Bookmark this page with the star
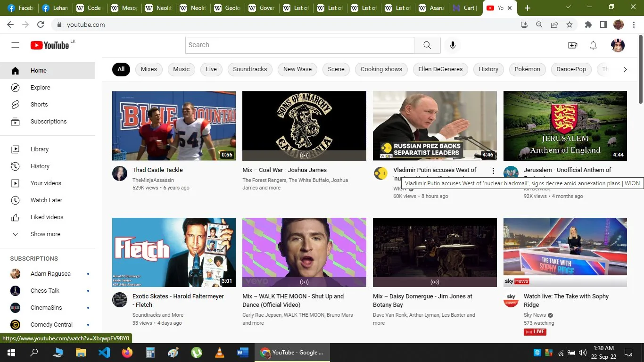Screen dimensions: 644x362 pos(570,25)
